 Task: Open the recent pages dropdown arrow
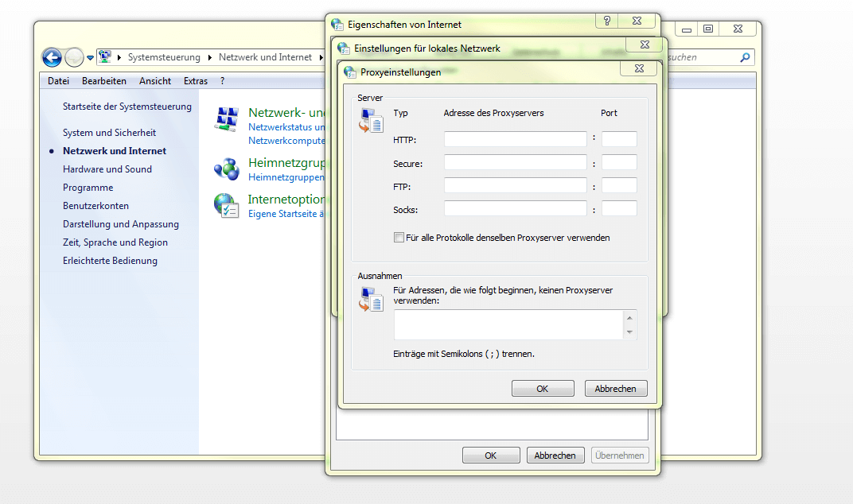(91, 58)
